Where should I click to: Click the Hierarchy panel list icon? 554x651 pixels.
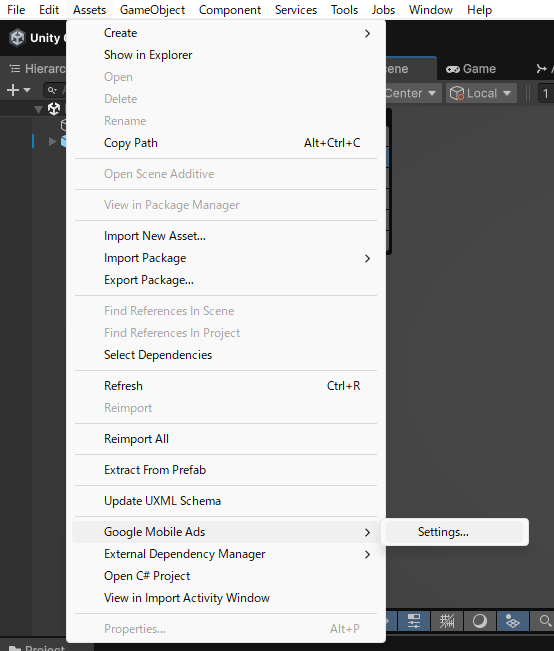[15, 69]
